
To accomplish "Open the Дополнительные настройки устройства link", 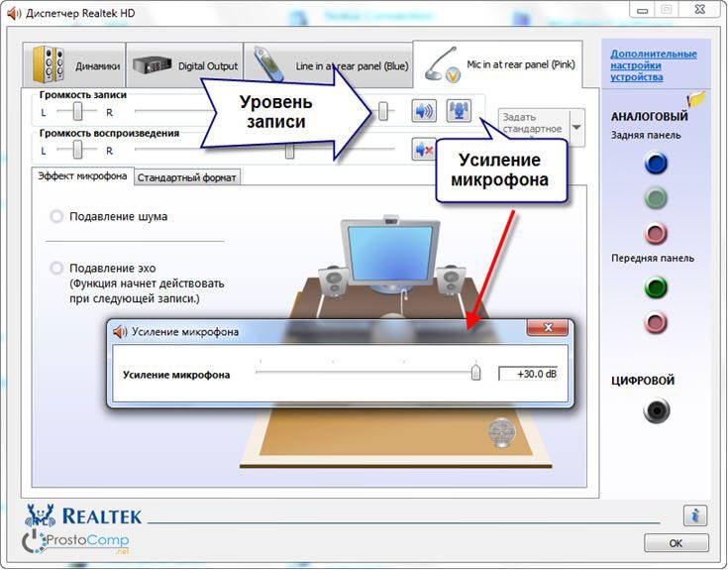I will (x=653, y=65).
